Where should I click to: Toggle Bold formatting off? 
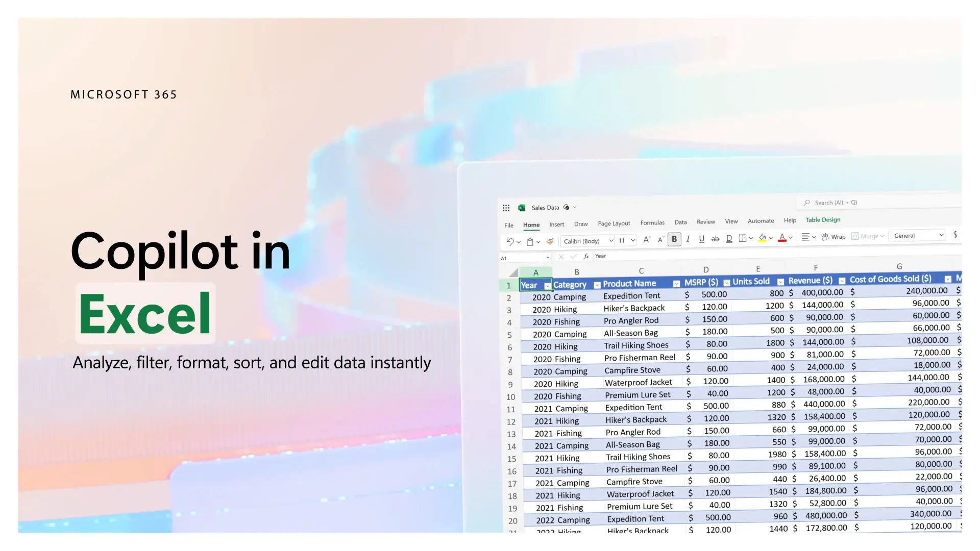click(x=674, y=239)
